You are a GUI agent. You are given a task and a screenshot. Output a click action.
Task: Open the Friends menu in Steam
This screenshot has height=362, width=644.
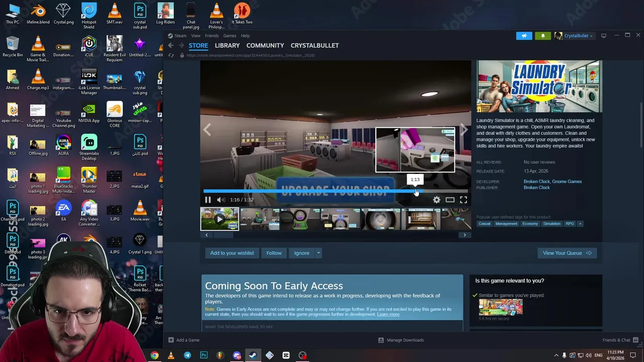(212, 36)
